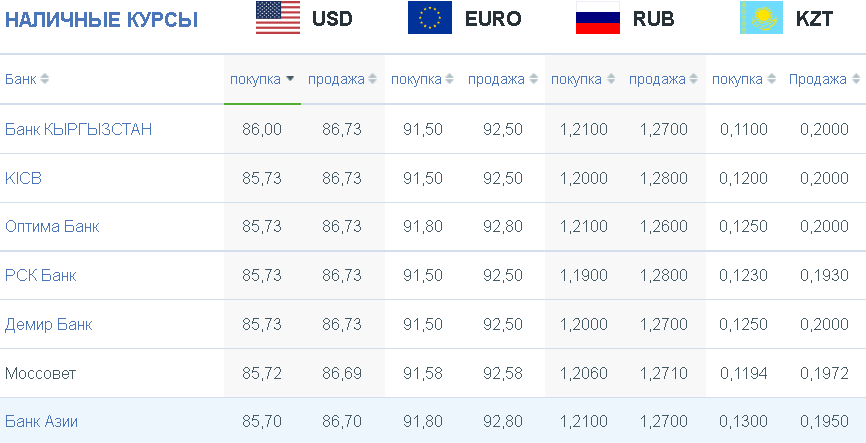
Task: Sort by KZT покупка column header
Action: pos(743,80)
